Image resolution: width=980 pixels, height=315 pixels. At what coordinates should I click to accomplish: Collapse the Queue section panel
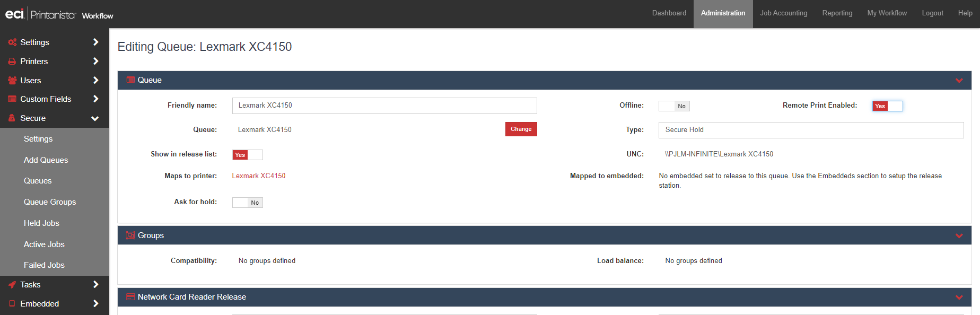(959, 81)
